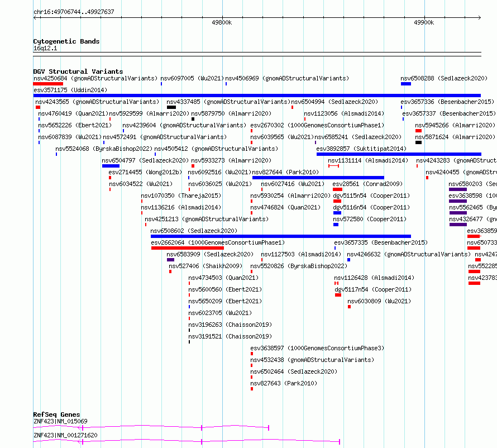Click the nsv5652226 (Ebert2021) label
The height and width of the screenshot is (448, 497).
[x=75, y=125]
